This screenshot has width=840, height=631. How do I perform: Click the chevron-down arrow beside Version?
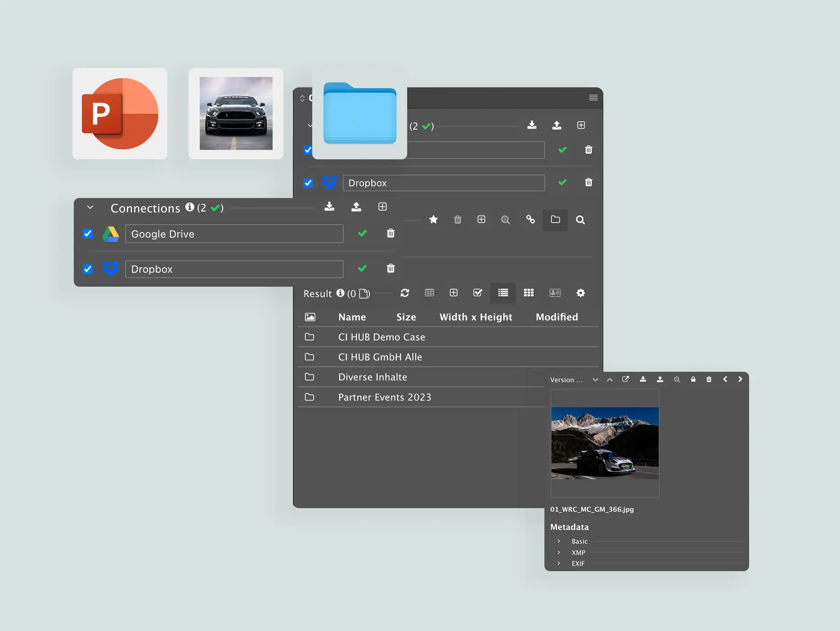click(x=595, y=380)
